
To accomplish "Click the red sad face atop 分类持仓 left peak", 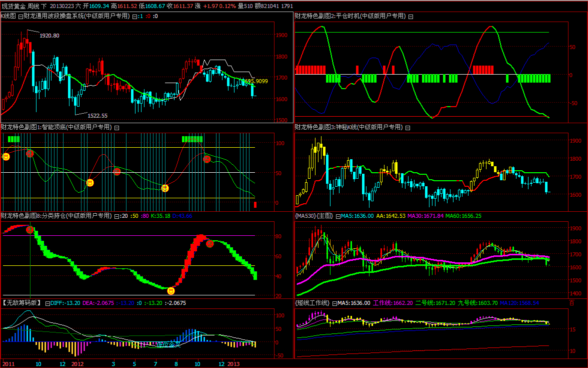I will pos(30,229).
